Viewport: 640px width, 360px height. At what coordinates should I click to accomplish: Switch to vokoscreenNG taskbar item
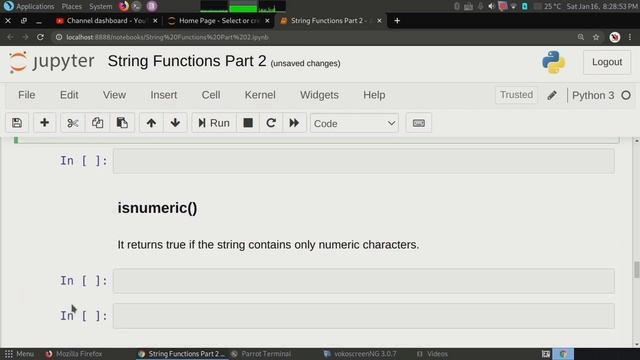click(360, 354)
